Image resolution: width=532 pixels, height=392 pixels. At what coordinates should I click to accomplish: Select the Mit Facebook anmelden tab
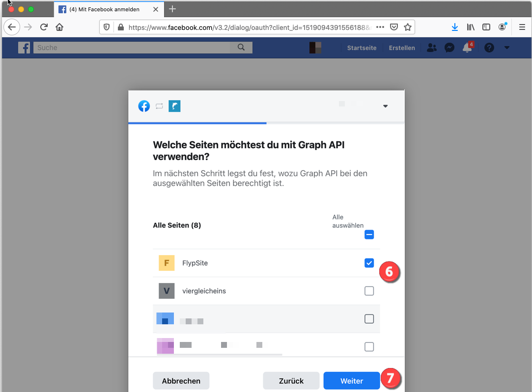pos(109,9)
